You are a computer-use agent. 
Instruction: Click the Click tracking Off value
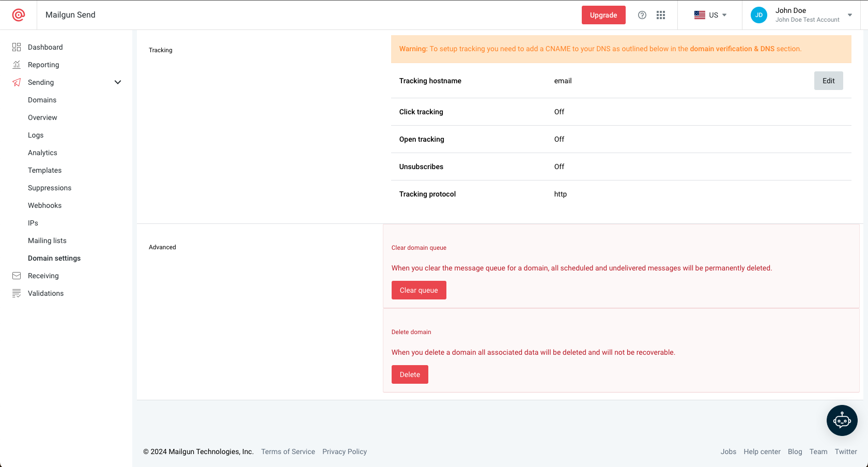pos(559,112)
